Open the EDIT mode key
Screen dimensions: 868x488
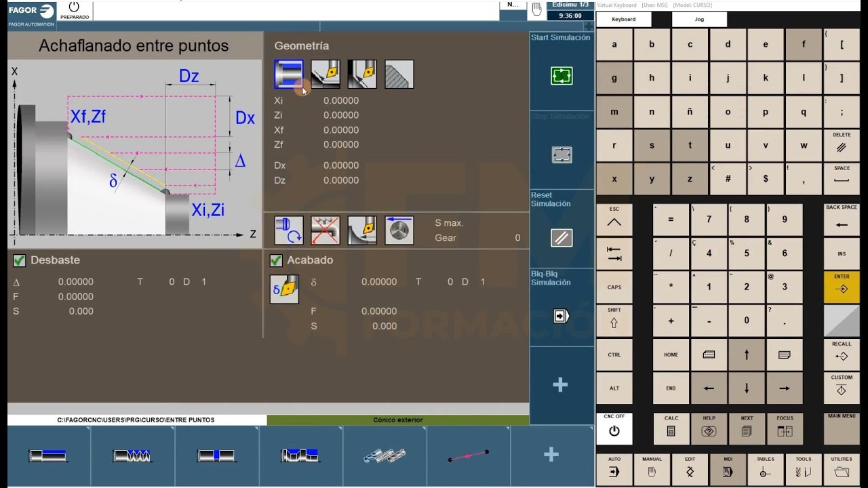[690, 469]
